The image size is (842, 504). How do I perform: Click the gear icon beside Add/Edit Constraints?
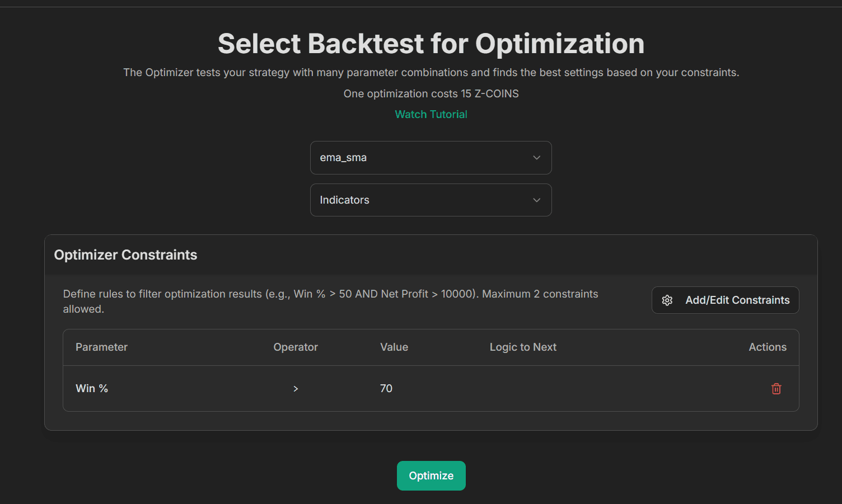pyautogui.click(x=667, y=300)
